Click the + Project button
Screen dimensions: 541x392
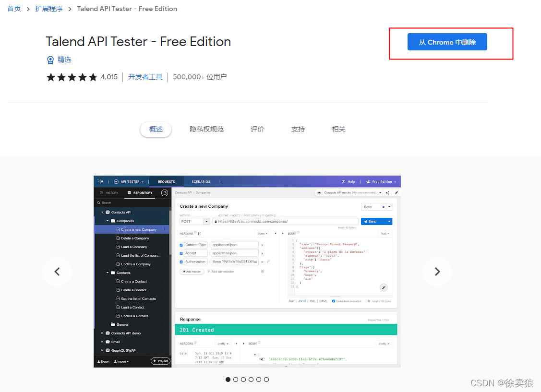click(x=160, y=361)
